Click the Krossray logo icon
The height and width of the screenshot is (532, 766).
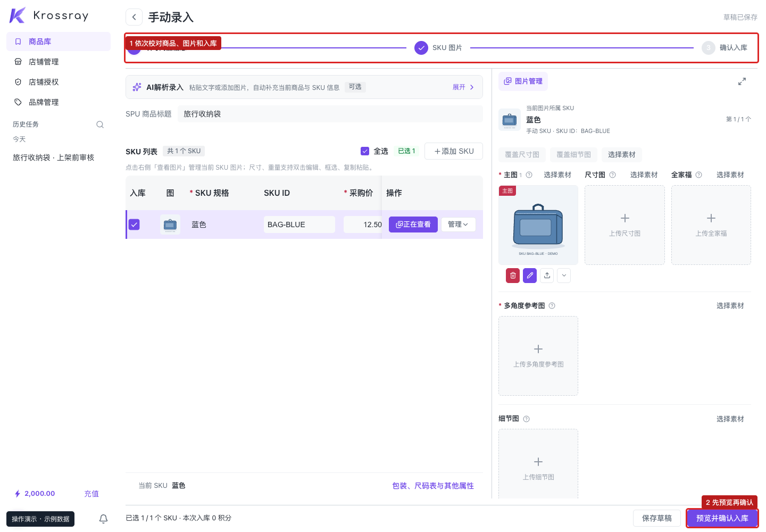click(x=18, y=15)
